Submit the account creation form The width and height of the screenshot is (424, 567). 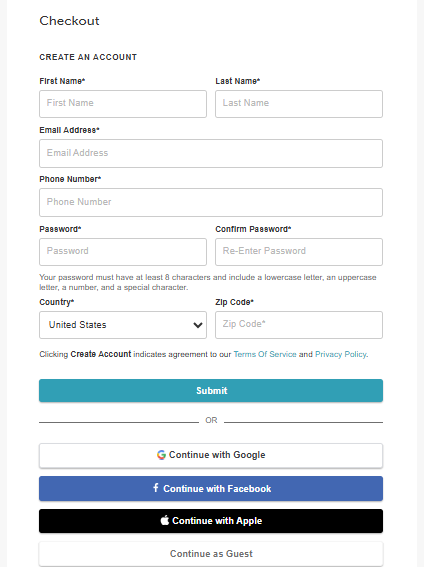coord(211,391)
